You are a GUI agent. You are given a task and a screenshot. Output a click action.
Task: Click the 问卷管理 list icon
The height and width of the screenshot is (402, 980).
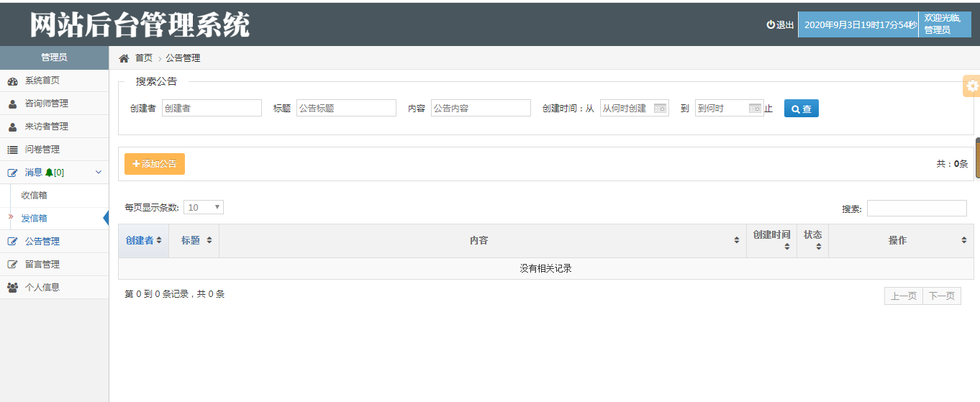point(12,150)
